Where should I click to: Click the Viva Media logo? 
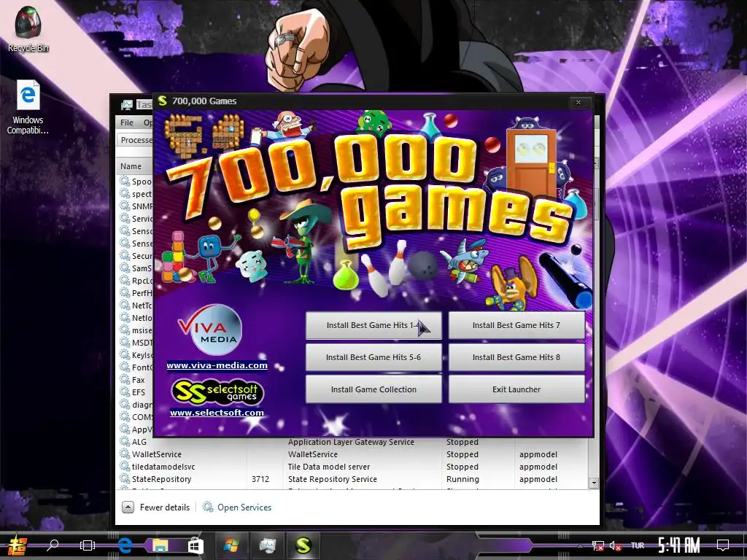210,330
